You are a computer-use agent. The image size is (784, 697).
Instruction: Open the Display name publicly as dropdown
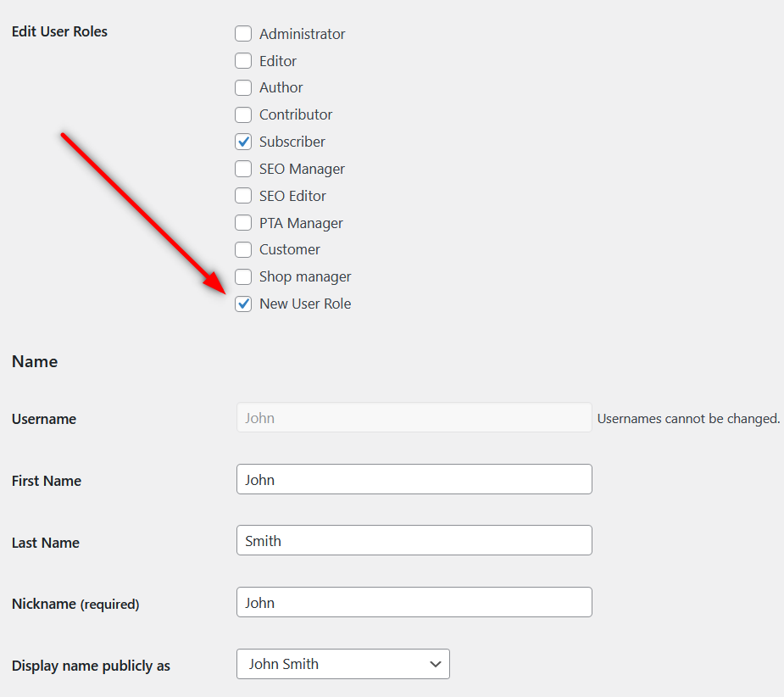click(x=342, y=664)
